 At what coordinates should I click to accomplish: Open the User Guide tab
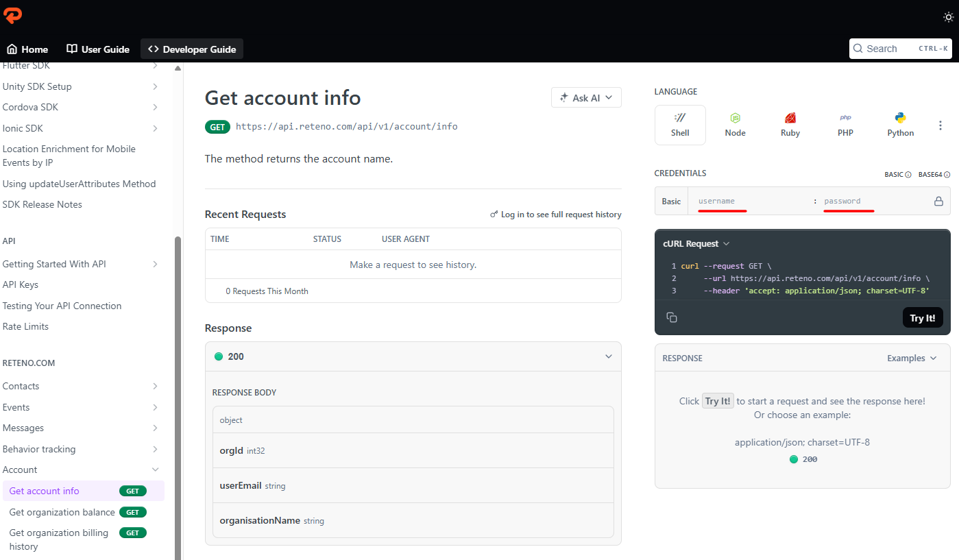[98, 49]
